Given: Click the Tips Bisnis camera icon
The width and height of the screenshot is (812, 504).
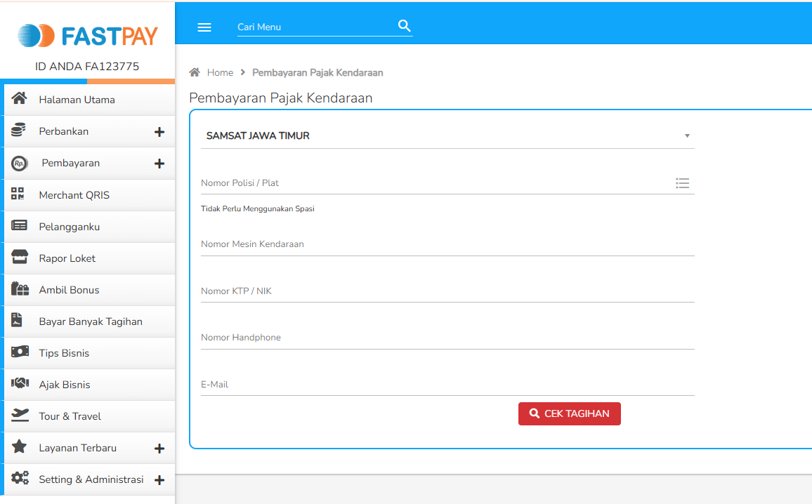Looking at the screenshot, I should click(19, 352).
